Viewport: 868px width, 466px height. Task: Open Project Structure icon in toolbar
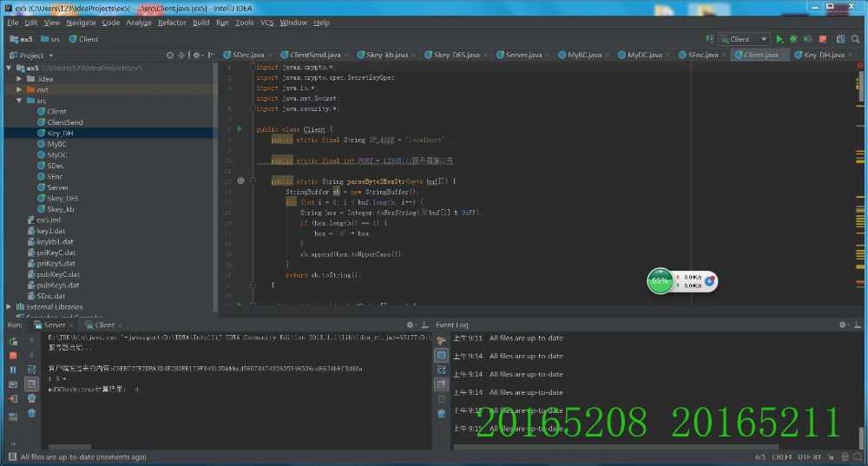click(x=840, y=39)
